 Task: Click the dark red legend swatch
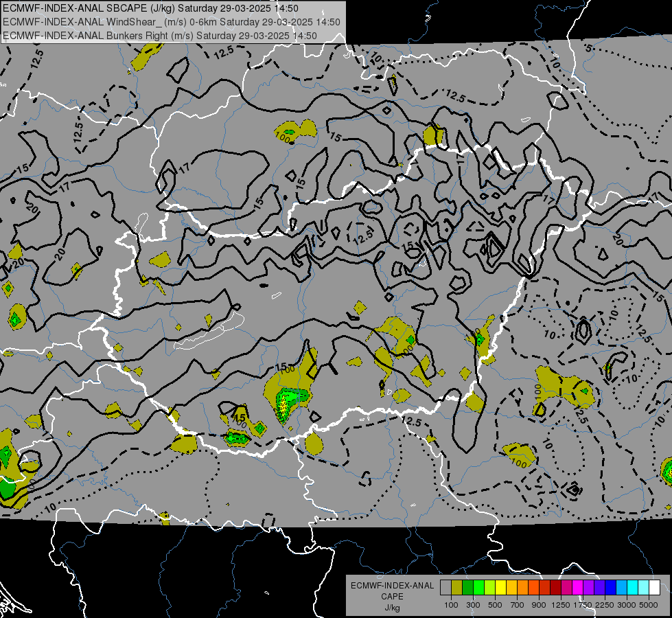[556, 587]
